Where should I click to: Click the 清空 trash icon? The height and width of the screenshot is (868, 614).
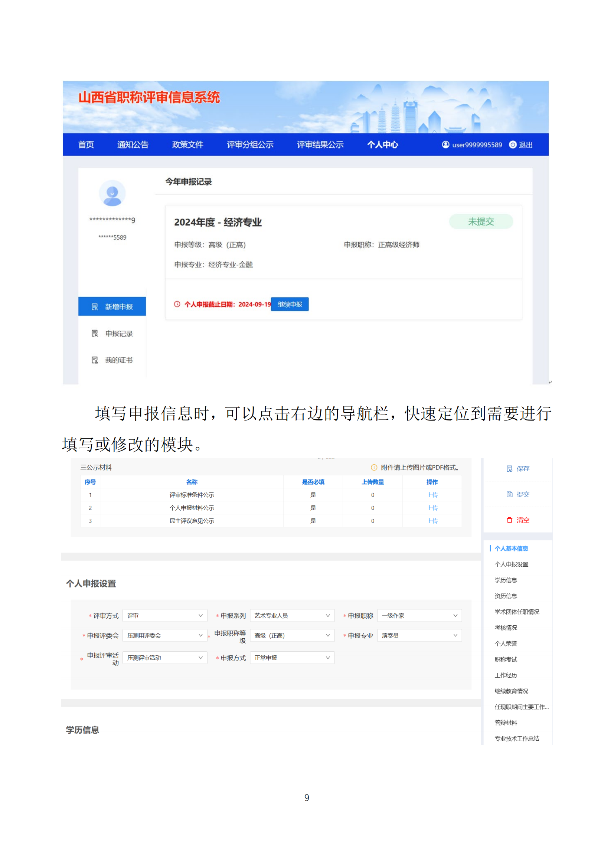pyautogui.click(x=509, y=520)
